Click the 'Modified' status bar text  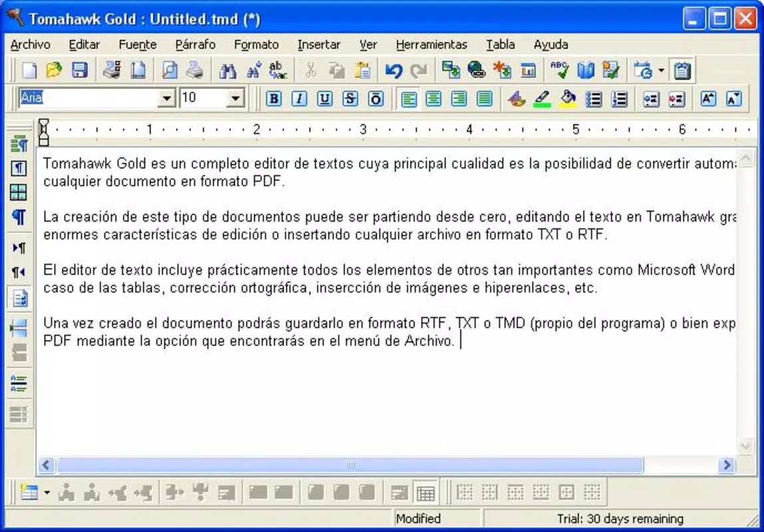pos(418,519)
